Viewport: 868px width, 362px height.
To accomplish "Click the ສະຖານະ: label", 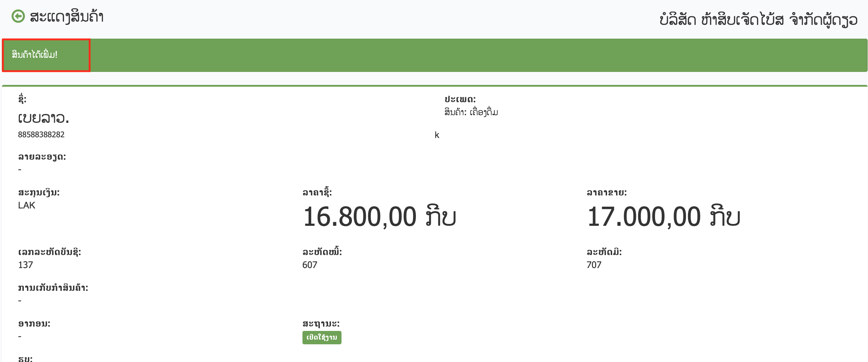I will [321, 324].
